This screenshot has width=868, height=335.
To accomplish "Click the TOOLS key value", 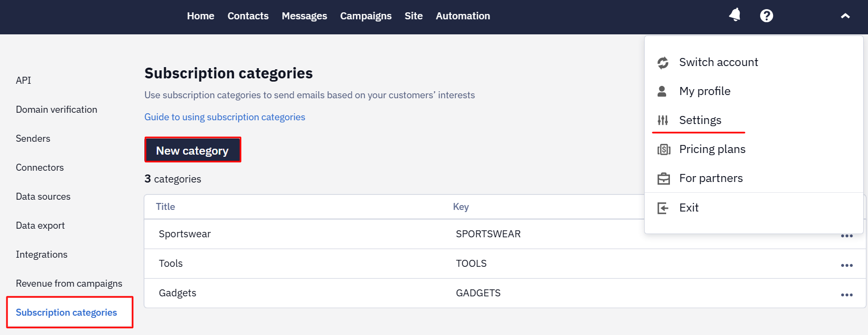I will coord(471,264).
